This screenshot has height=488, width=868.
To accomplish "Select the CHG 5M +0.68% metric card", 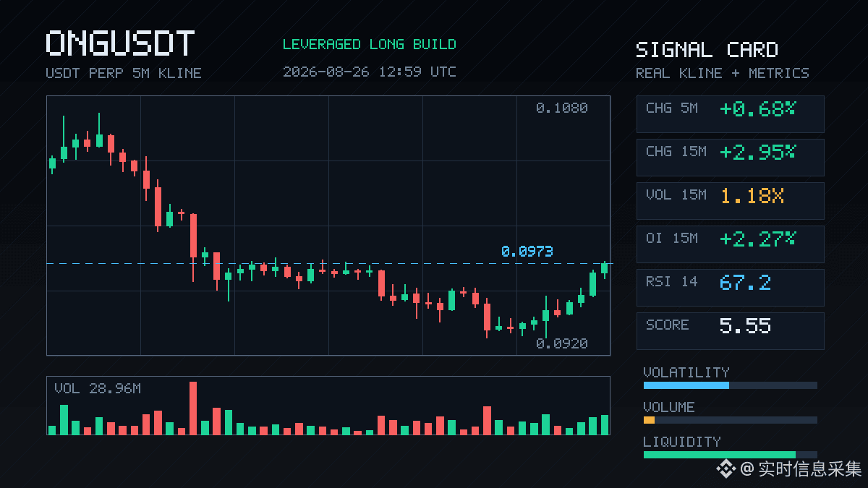I will click(x=730, y=114).
